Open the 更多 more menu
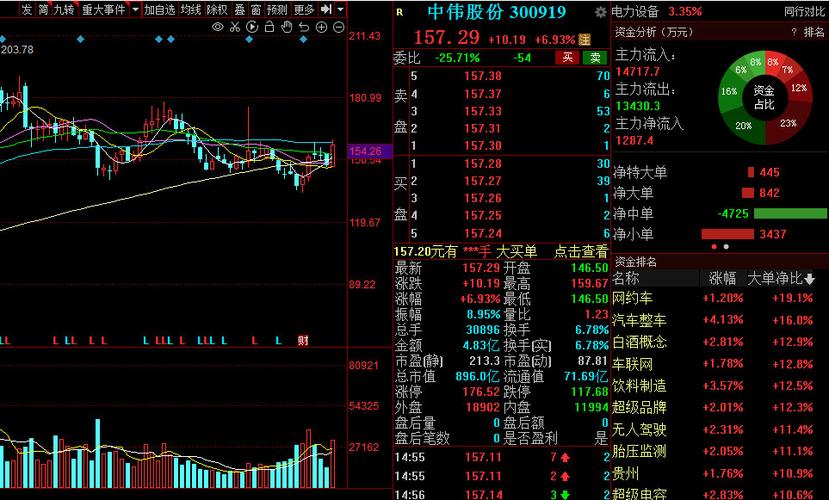Image resolution: width=829 pixels, height=500 pixels. (303, 10)
